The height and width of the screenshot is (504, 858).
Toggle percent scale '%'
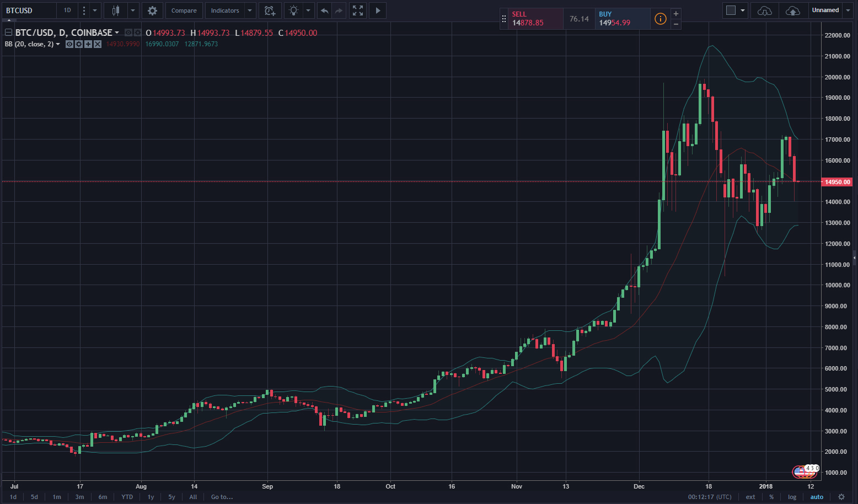(771, 497)
